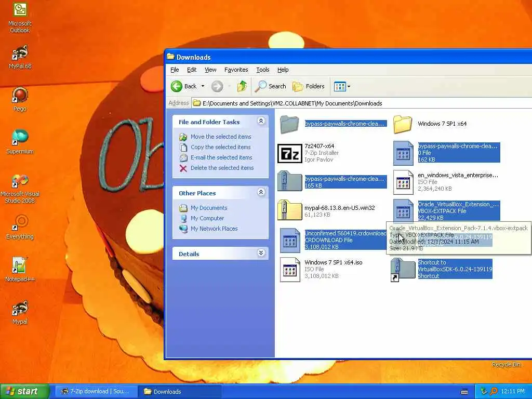The image size is (532, 399).
Task: Go to My Computer link
Action: tap(207, 218)
